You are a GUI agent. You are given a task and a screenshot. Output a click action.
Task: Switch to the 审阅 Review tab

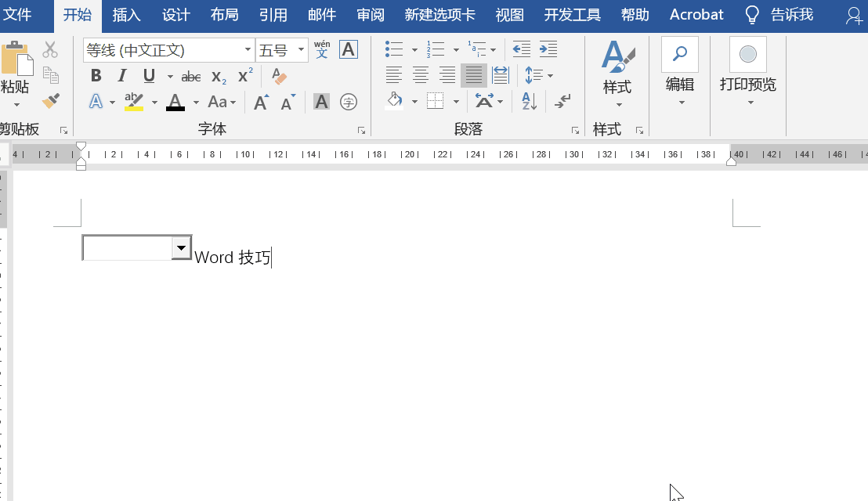point(371,15)
